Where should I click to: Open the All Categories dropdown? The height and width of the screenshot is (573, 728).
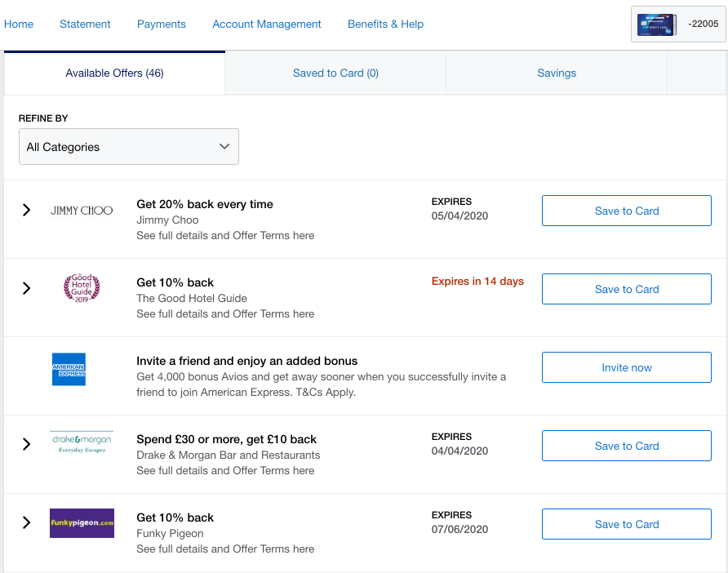tap(129, 147)
